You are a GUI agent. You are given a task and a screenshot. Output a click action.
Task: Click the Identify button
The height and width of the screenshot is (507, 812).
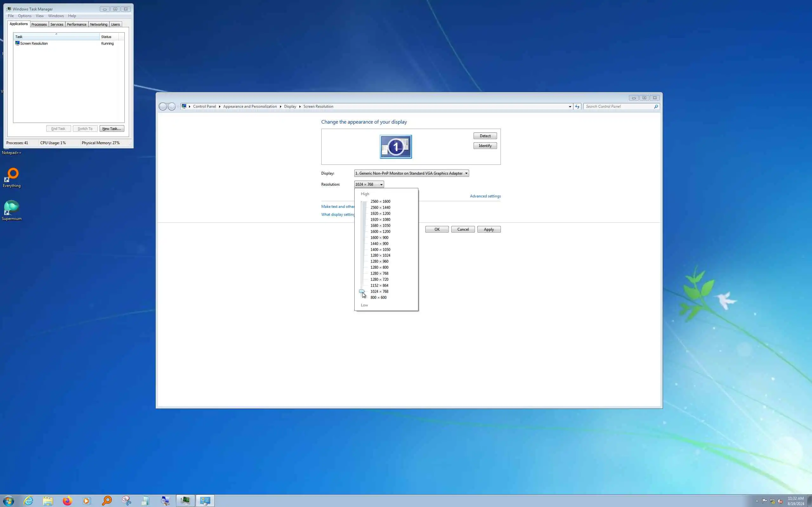(x=485, y=145)
